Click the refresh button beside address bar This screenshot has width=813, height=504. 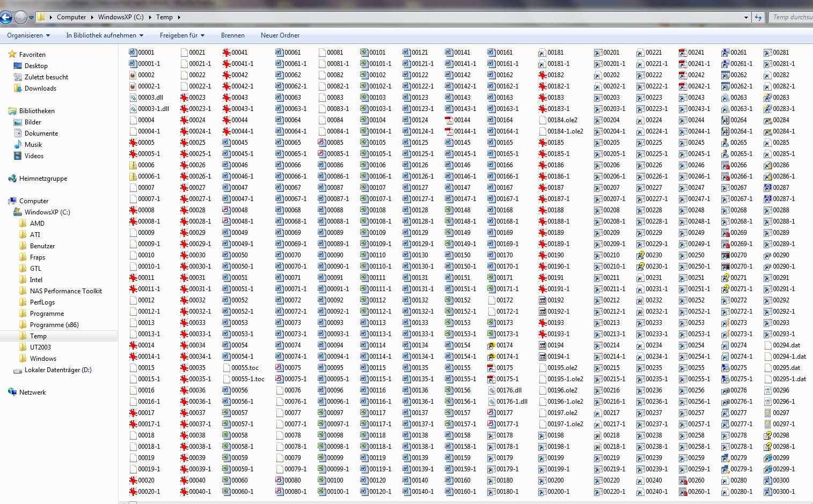tap(758, 17)
